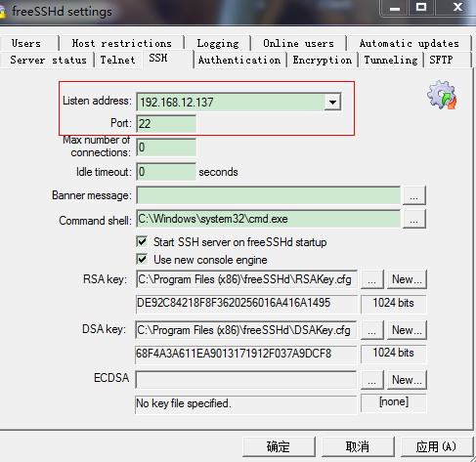This screenshot has width=476, height=462.
Task: Go to the Automatic updates tab
Action: coord(410,43)
